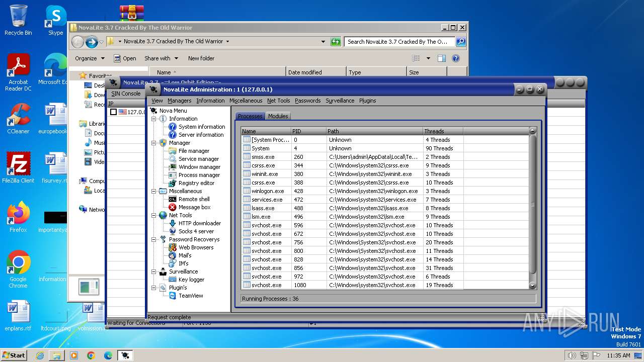Sort by Path column header
The image size is (644, 362).
374,131
